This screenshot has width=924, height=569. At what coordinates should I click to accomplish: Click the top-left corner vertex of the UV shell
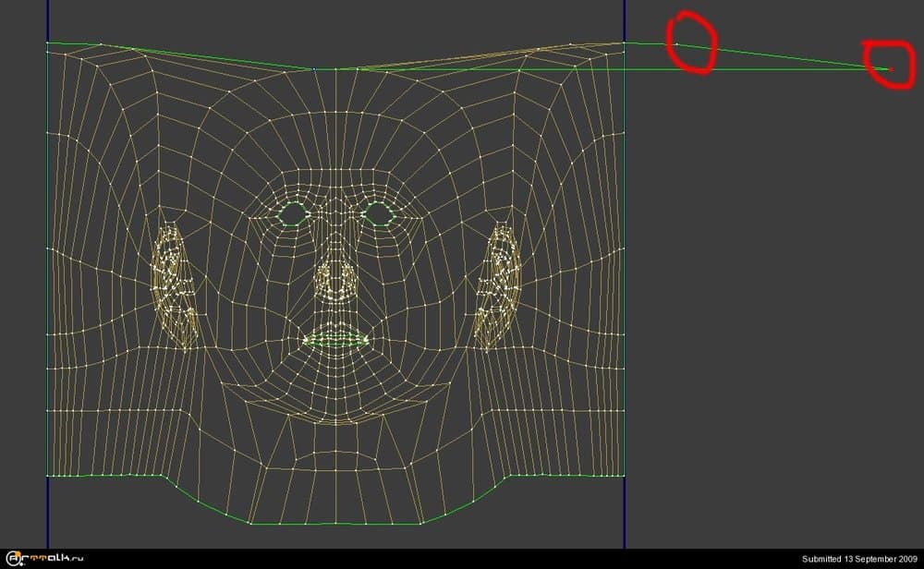(48, 42)
